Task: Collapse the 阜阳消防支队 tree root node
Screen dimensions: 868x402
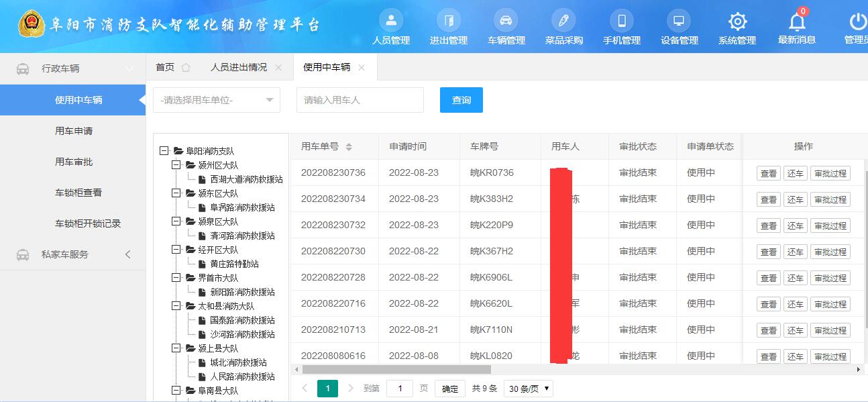Action: coord(164,151)
